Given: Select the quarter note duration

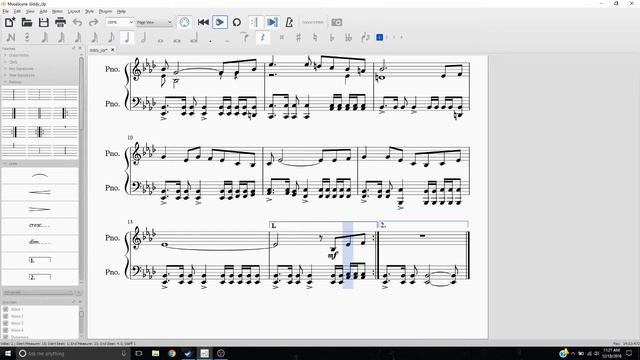Looking at the screenshot, I should 127,38.
